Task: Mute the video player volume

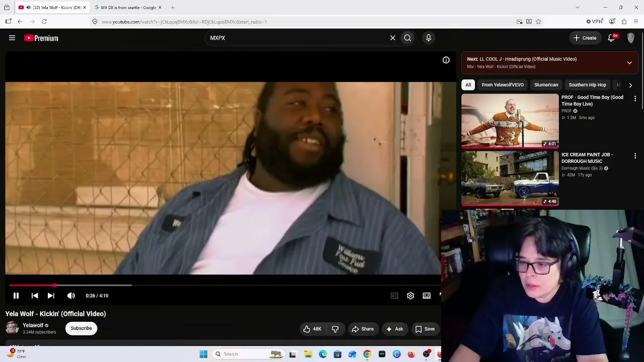Action: (71, 296)
